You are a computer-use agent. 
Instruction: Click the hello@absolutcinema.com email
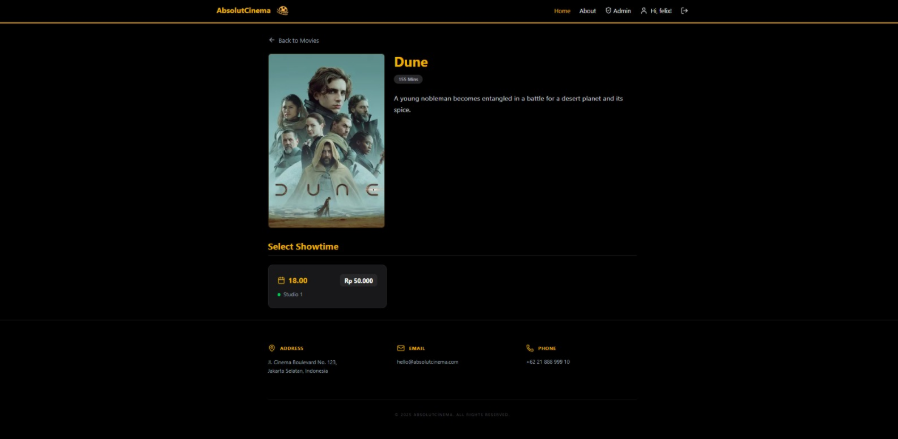427,362
